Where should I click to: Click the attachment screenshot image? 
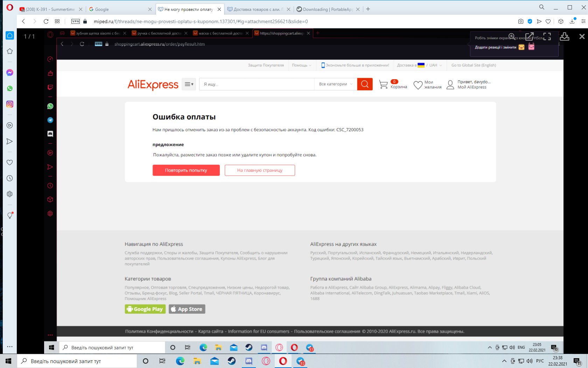(304, 191)
